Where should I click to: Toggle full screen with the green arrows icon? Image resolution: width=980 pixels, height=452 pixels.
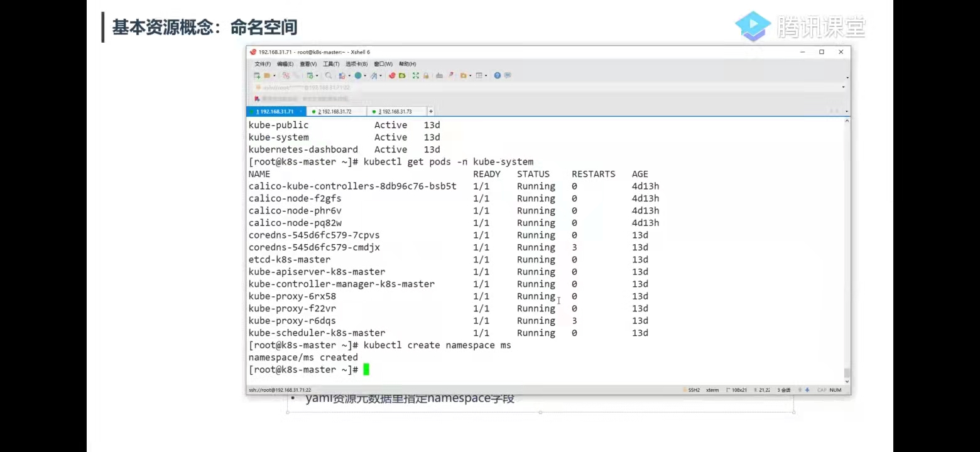coord(416,75)
